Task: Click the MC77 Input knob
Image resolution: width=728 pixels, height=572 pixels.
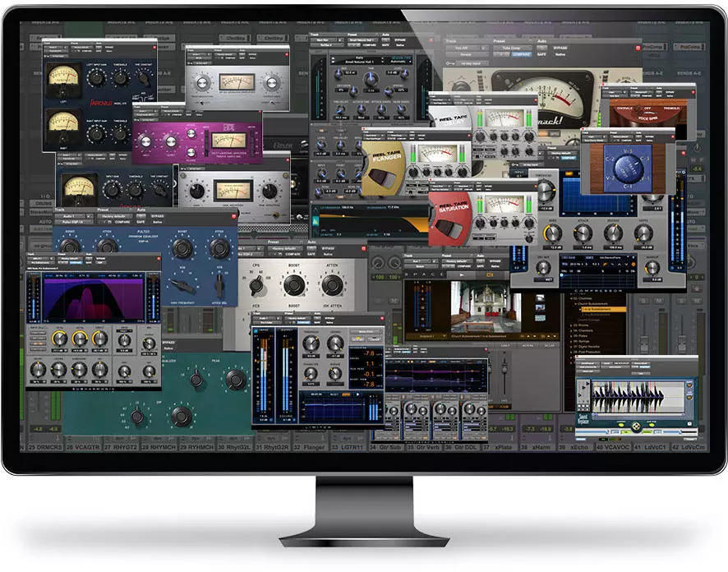Action: point(145,141)
